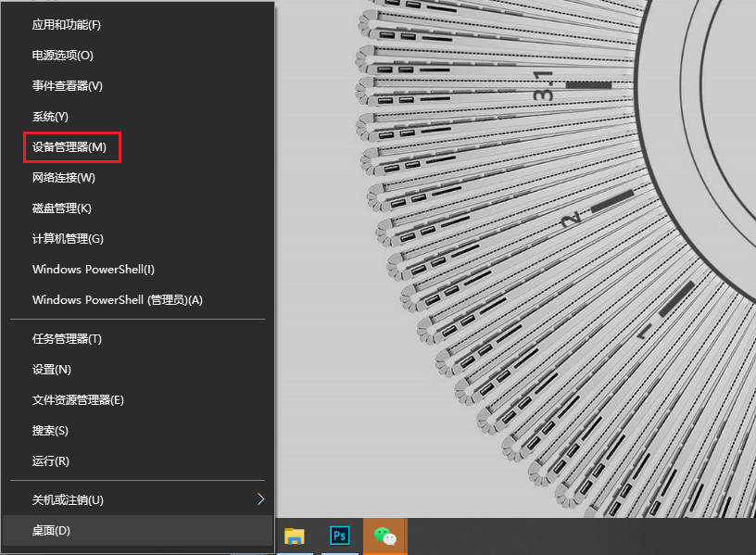Viewport: 756px width, 555px height.
Task: Open 应用和功能(F) from the menu
Action: pos(67,25)
